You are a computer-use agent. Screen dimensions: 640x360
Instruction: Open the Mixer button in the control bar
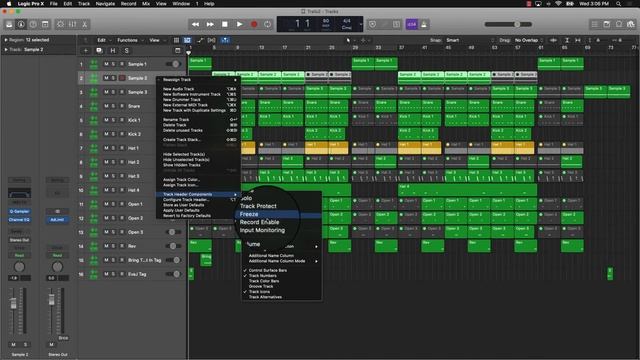[x=73, y=24]
